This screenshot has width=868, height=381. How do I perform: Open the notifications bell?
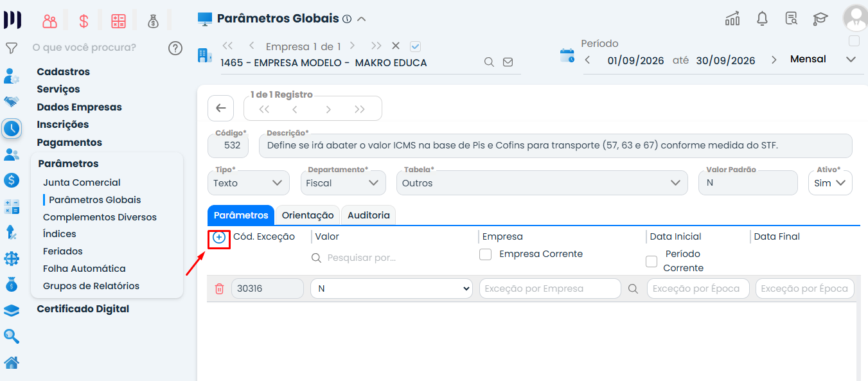click(762, 19)
